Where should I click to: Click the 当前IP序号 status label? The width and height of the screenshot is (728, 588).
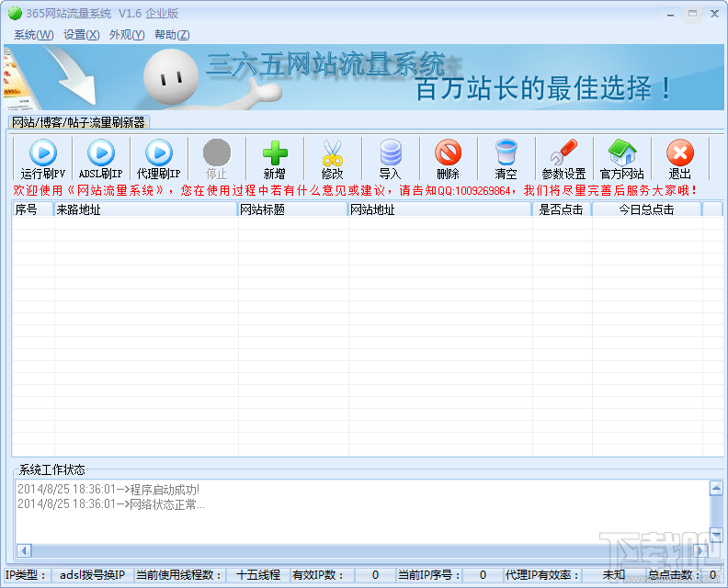click(429, 575)
